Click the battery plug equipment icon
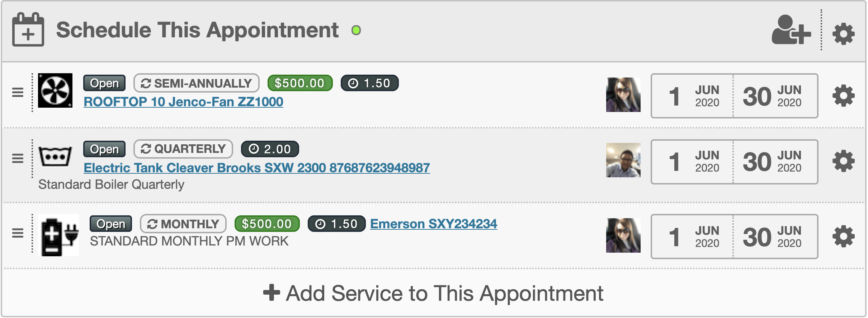 (58, 235)
